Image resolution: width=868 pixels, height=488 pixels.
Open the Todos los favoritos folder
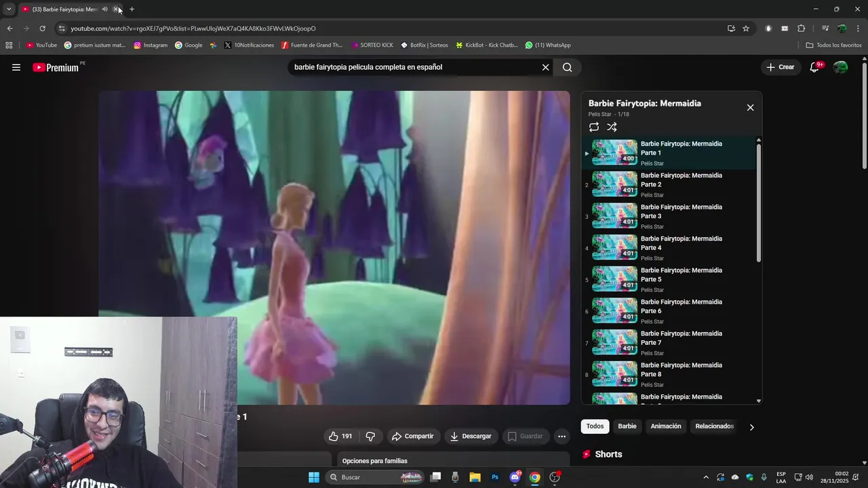[x=833, y=45]
